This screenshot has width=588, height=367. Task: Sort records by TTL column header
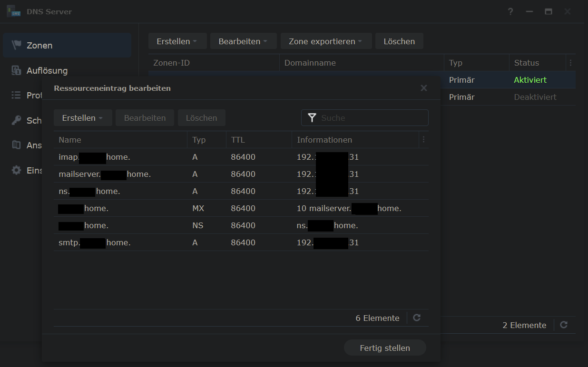pos(259,140)
